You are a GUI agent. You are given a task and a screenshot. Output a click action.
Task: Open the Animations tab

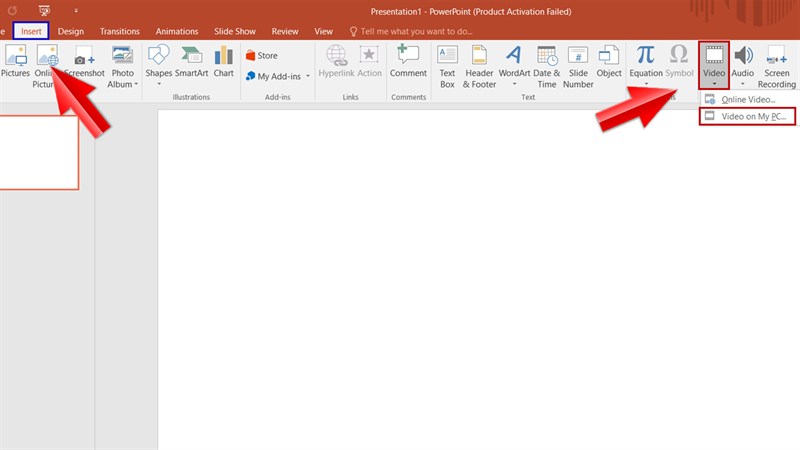(177, 31)
